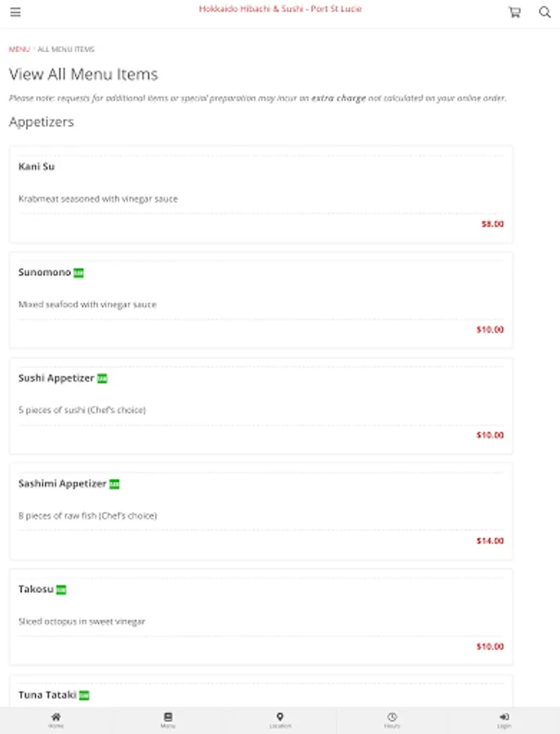This screenshot has width=560, height=734.
Task: Select the Kani Su menu item
Action: [x=261, y=194]
